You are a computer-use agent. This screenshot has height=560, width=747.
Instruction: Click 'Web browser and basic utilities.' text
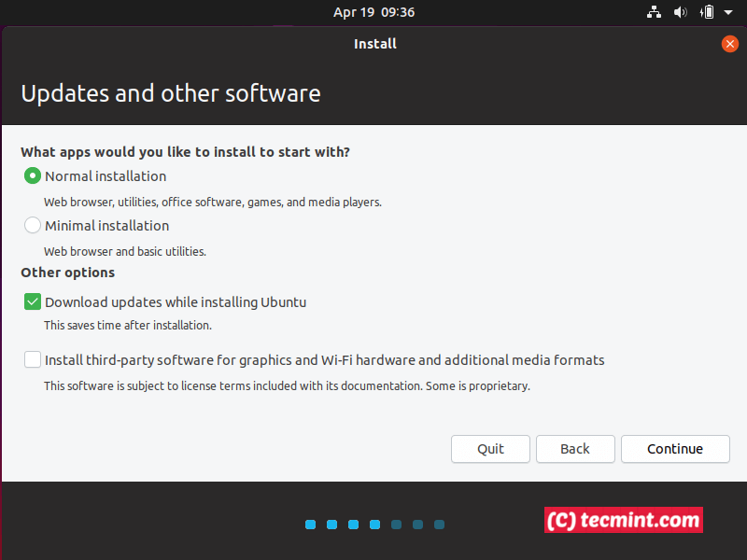pyautogui.click(x=125, y=251)
